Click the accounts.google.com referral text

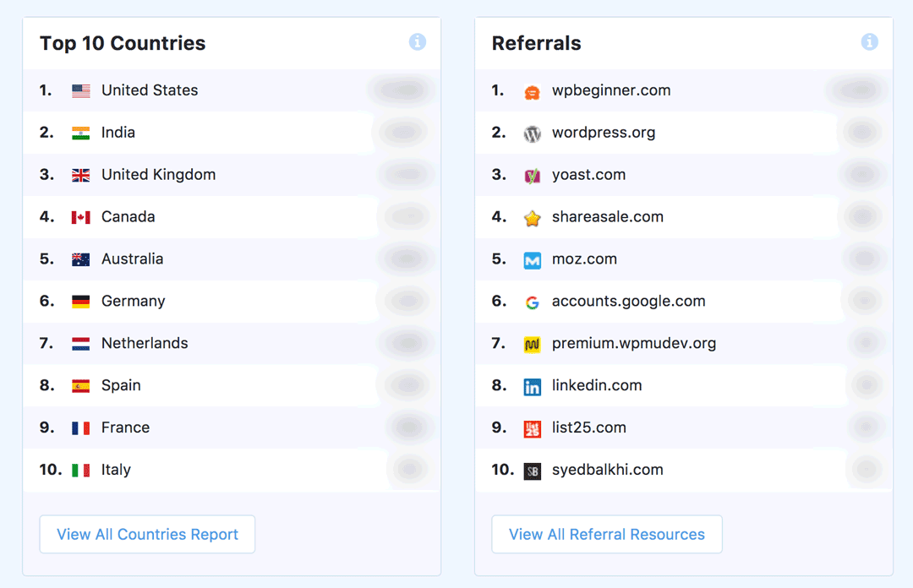coord(629,301)
